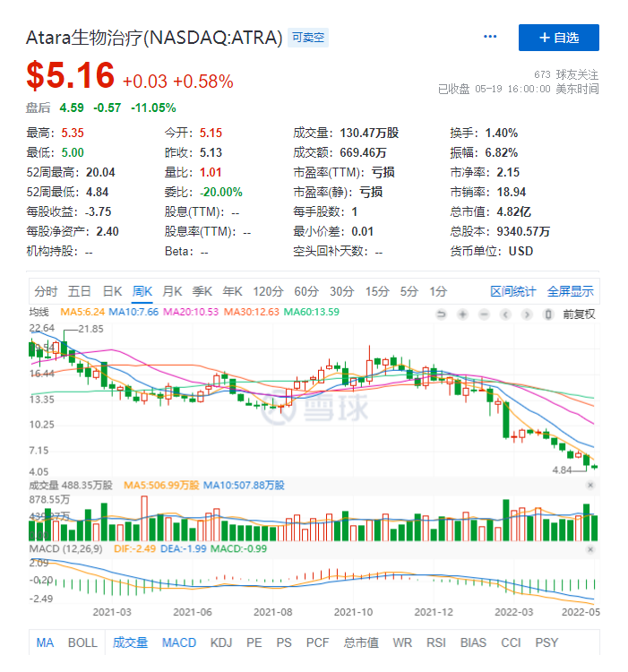
Task: Click the 2021-06 date axis label
Action: point(193,612)
